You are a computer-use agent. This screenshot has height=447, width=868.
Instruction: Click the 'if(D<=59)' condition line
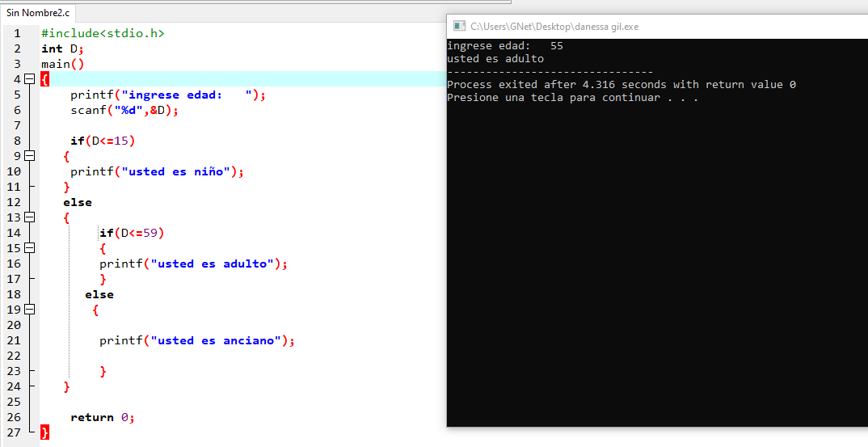tap(132, 233)
